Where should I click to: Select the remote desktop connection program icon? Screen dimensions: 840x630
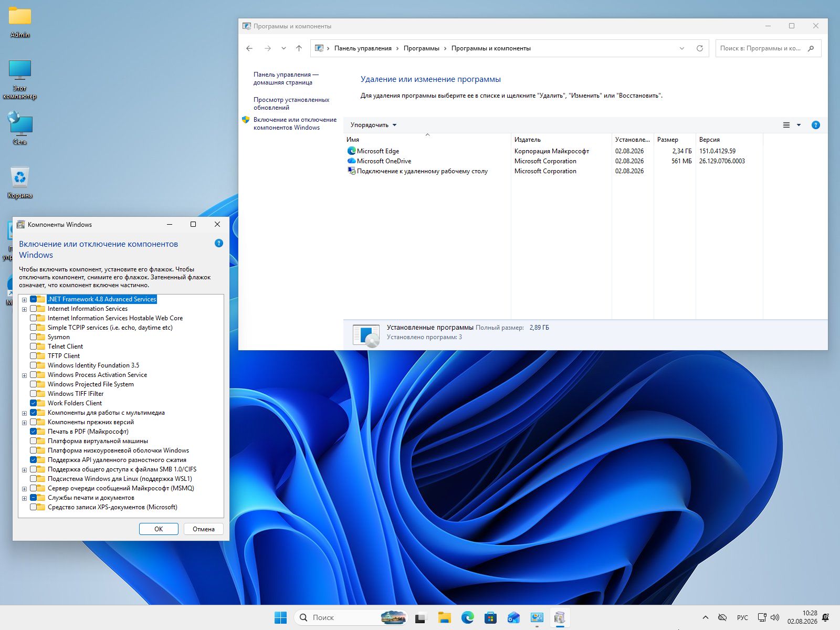click(352, 171)
